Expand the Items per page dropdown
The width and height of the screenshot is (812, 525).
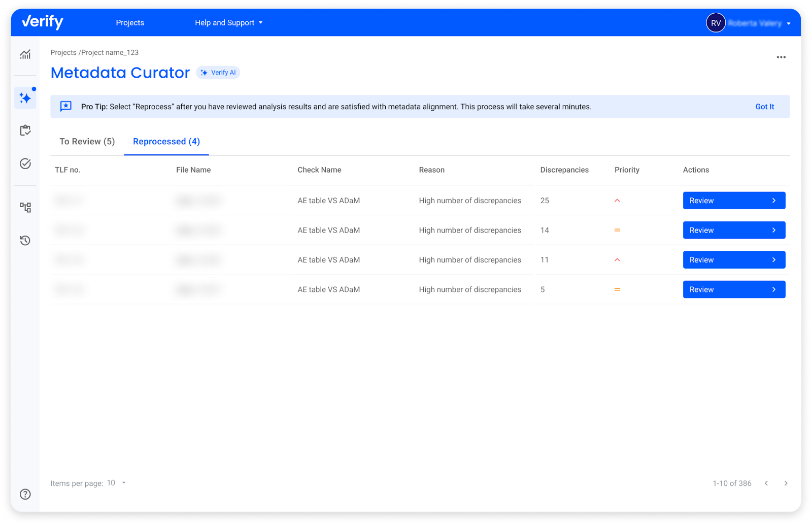[116, 483]
